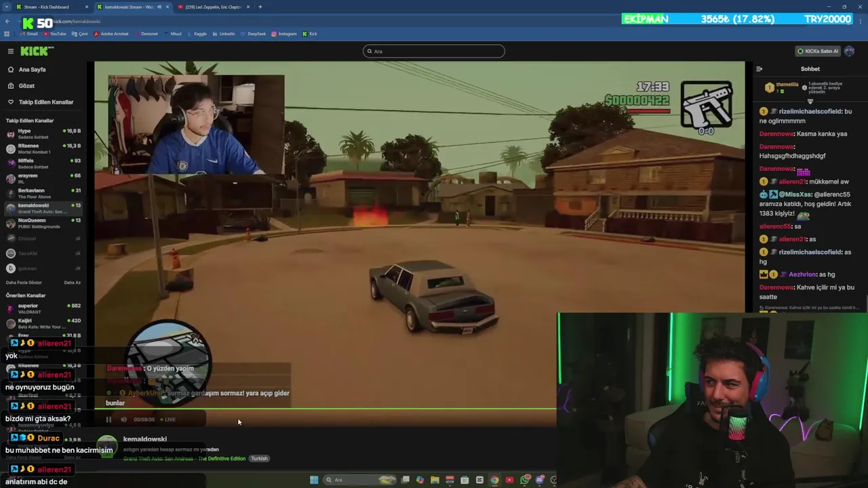
Task: Collapse list with Daha Az
Action: pyautogui.click(x=72, y=283)
